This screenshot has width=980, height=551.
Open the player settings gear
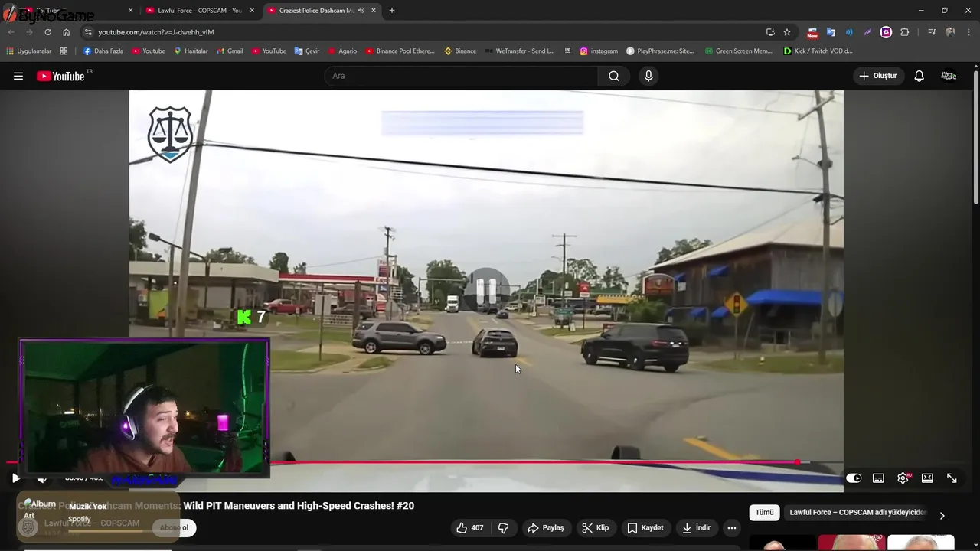tap(903, 478)
